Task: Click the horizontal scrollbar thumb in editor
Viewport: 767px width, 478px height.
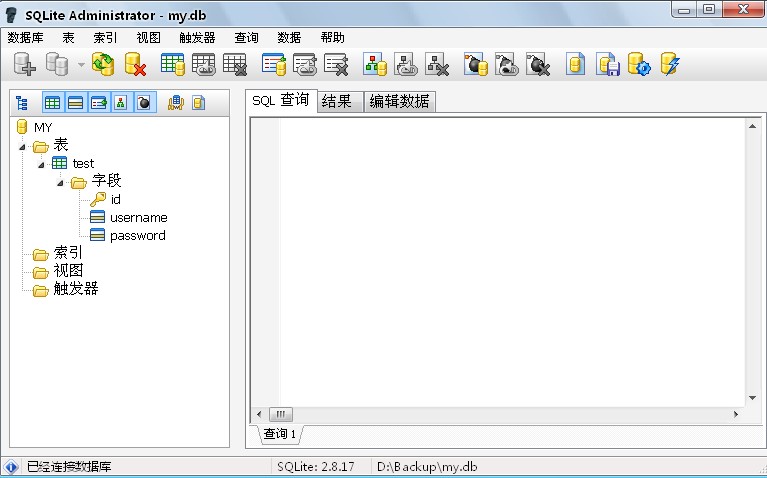Action: pyautogui.click(x=281, y=414)
